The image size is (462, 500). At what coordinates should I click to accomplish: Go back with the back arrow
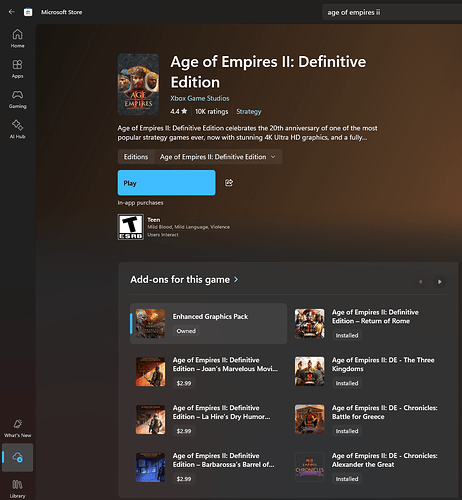pyautogui.click(x=11, y=12)
